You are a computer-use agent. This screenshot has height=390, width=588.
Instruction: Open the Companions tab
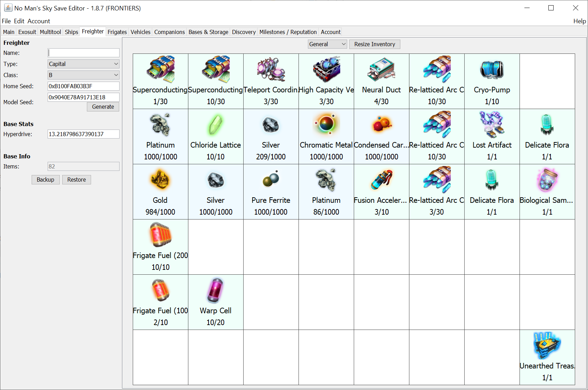coord(170,32)
